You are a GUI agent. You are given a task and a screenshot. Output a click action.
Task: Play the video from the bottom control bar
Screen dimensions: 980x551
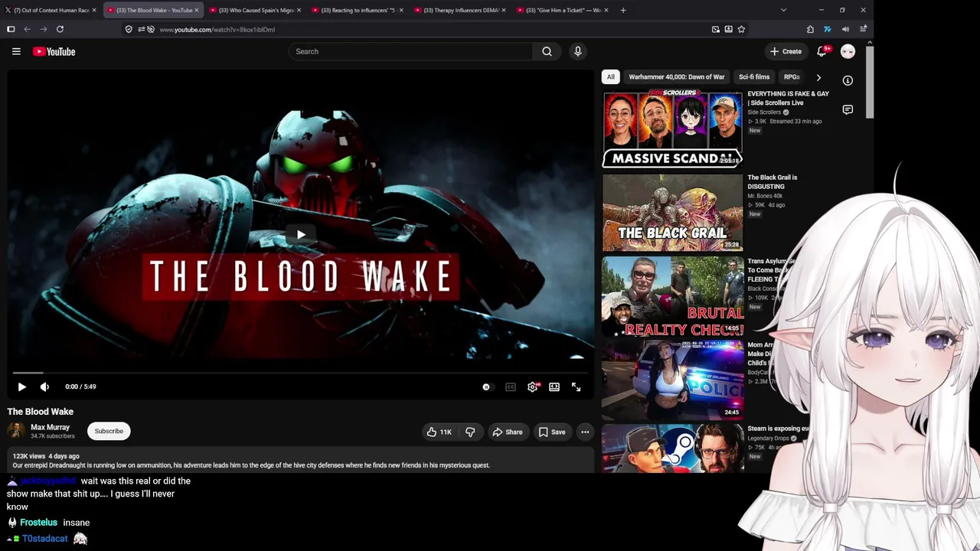pos(21,387)
